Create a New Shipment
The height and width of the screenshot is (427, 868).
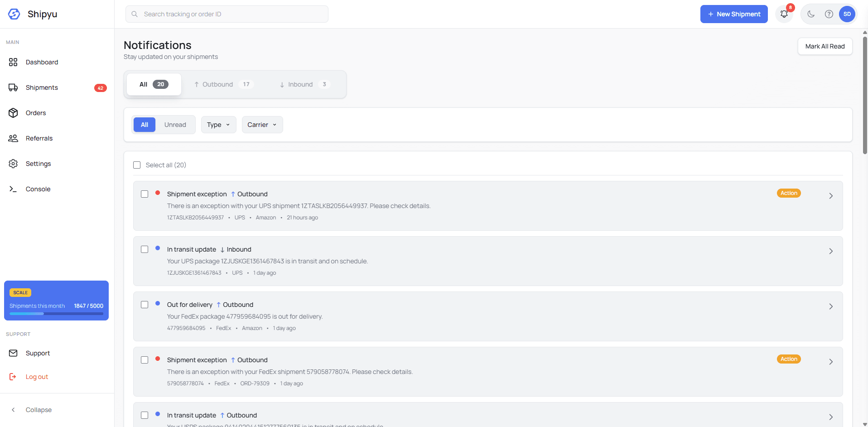pyautogui.click(x=733, y=14)
